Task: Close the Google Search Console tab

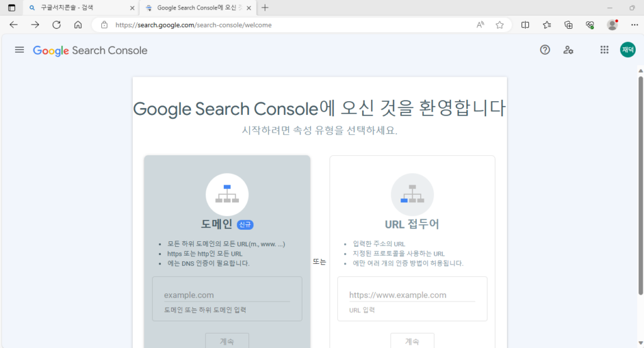Action: [x=248, y=8]
